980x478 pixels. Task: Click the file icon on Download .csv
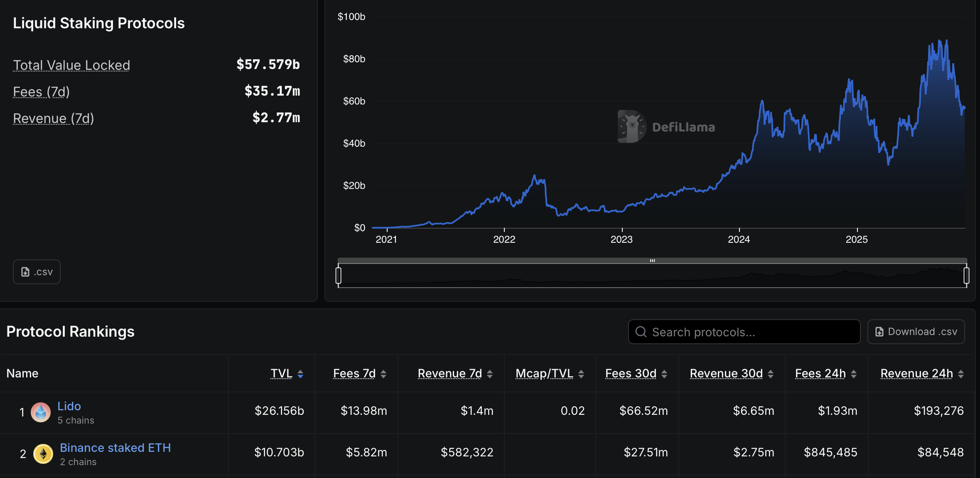coord(879,332)
